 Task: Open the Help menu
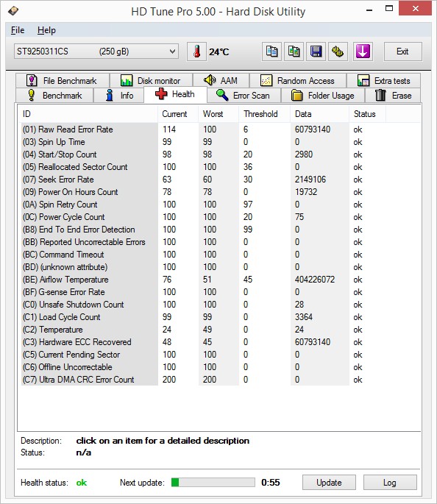(46, 30)
